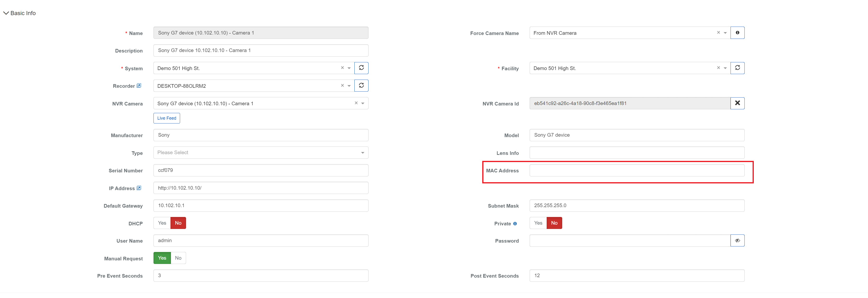The image size is (868, 298).
Task: Click into the MAC Address field
Action: click(636, 170)
